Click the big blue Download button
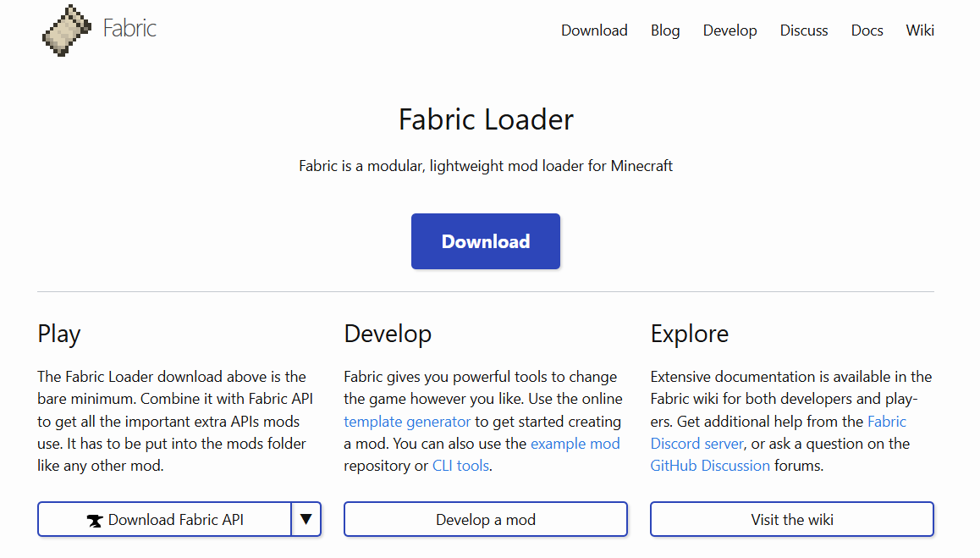The image size is (980, 558). (485, 241)
